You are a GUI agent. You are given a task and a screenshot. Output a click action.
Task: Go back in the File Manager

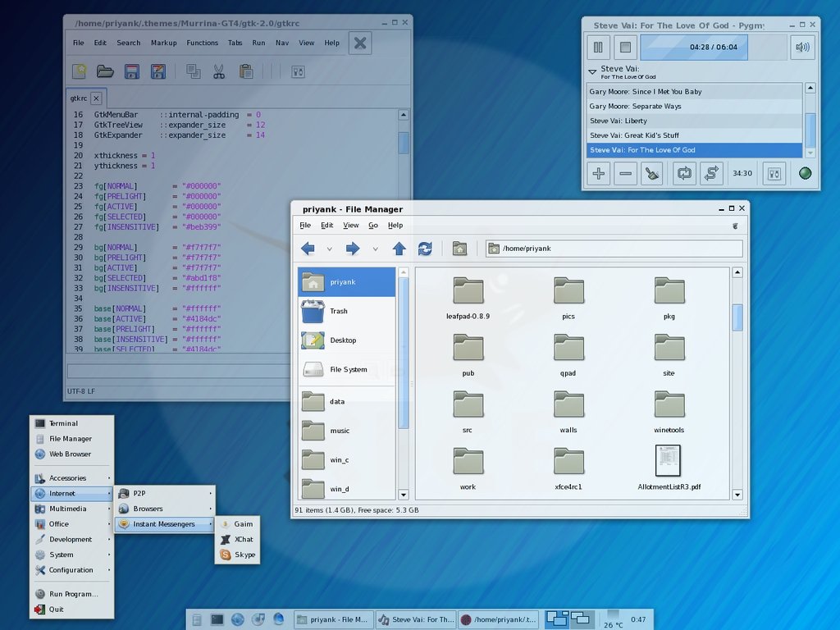308,249
